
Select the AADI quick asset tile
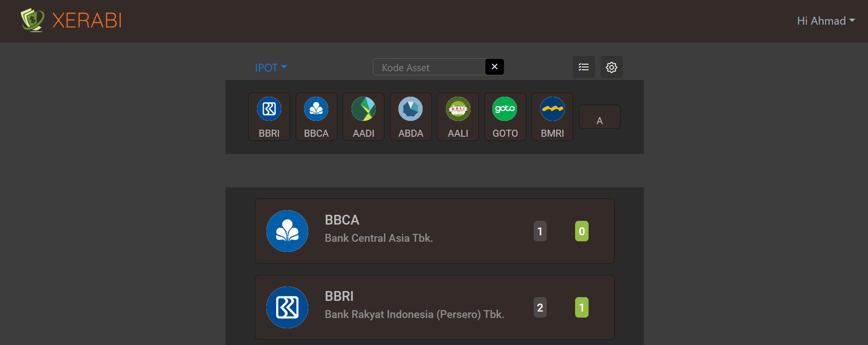click(x=364, y=117)
